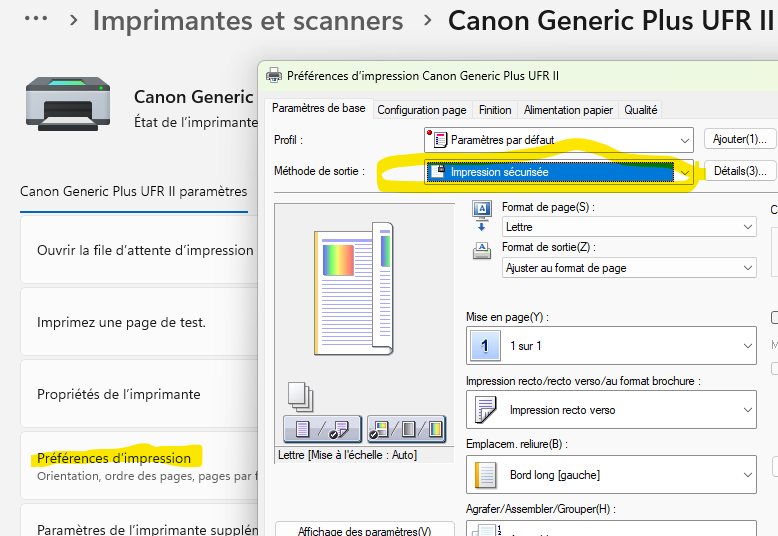Open Propriétés de l'imprimante
This screenshot has width=778, height=536.
coord(139,394)
